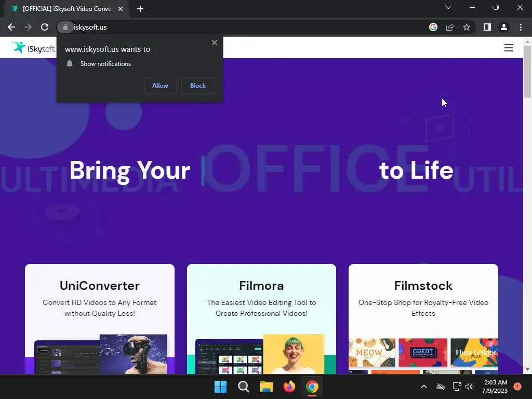Open tab search chevron
This screenshot has width=532, height=399.
[448, 7]
